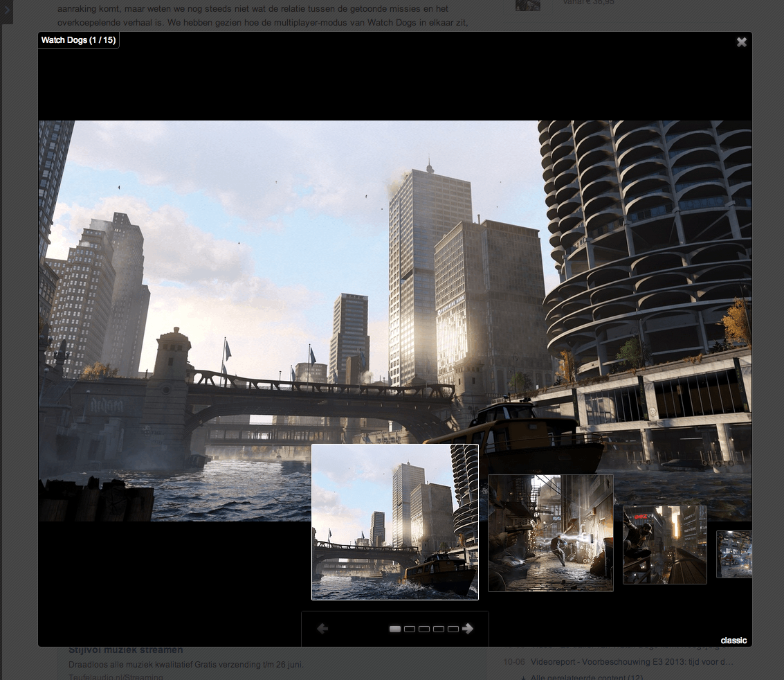This screenshot has width=784, height=680.
Task: Select the fourth pagination dot
Action: [x=439, y=629]
